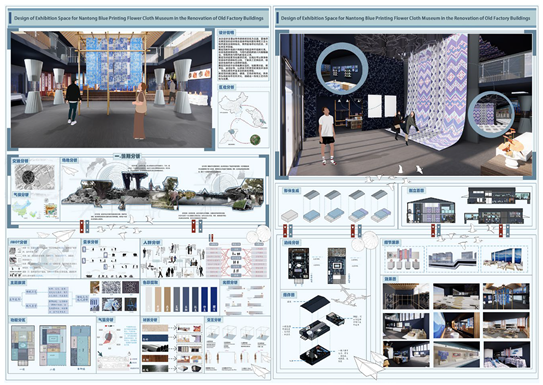The height and width of the screenshot is (385, 543).
Task: Open the white stepped platforms rendering
Action: [x=456, y=296]
